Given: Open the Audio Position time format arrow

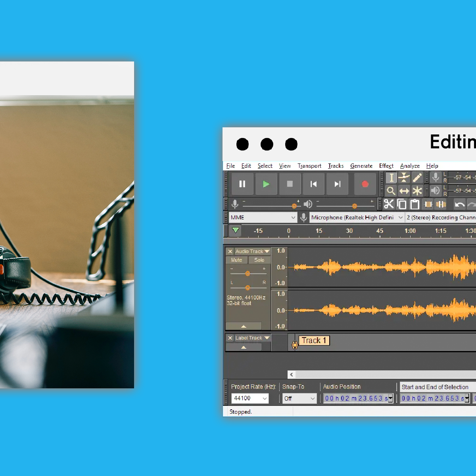Looking at the screenshot, I should coord(391,398).
